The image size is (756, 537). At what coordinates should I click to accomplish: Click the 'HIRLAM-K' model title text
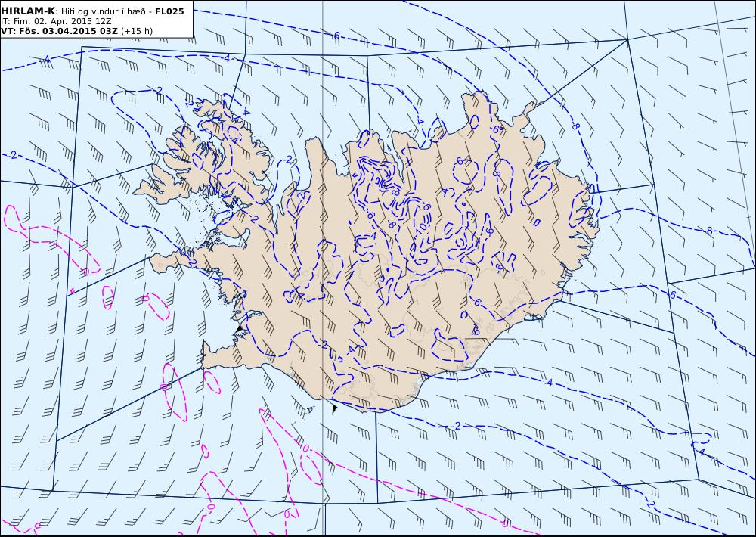click(28, 11)
